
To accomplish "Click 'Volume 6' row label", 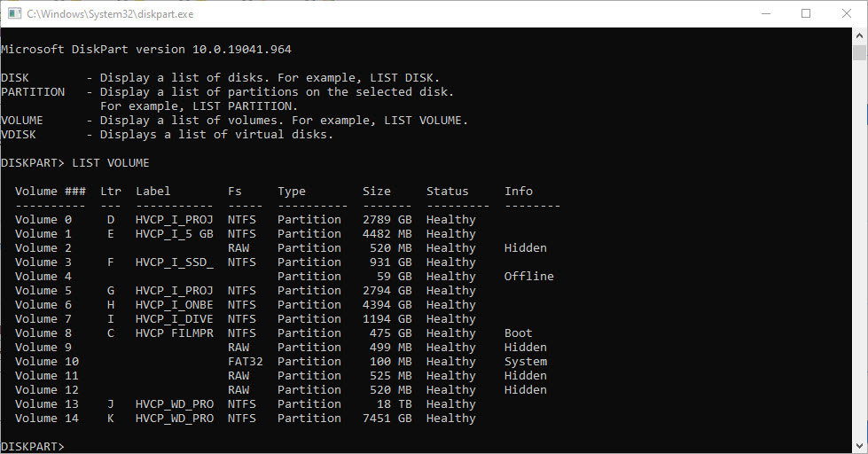I will tap(43, 304).
